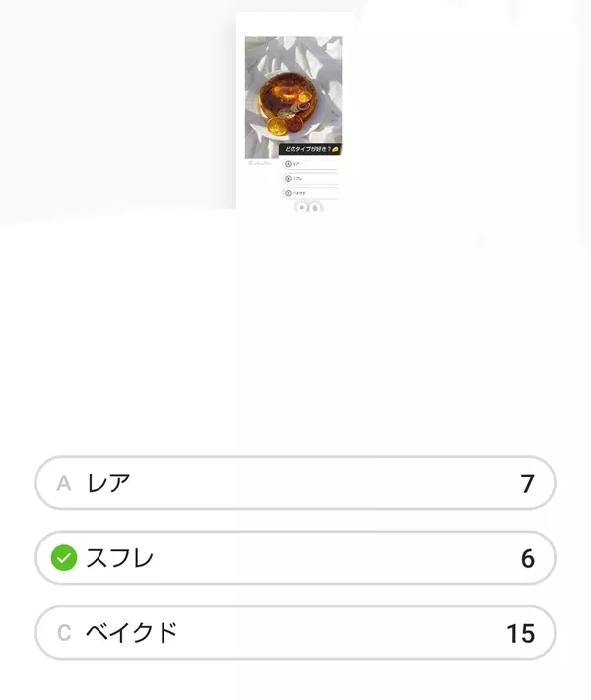Select the ベイクド quiz answer row
Viewport: 591px width, 700px height.
pos(295,633)
